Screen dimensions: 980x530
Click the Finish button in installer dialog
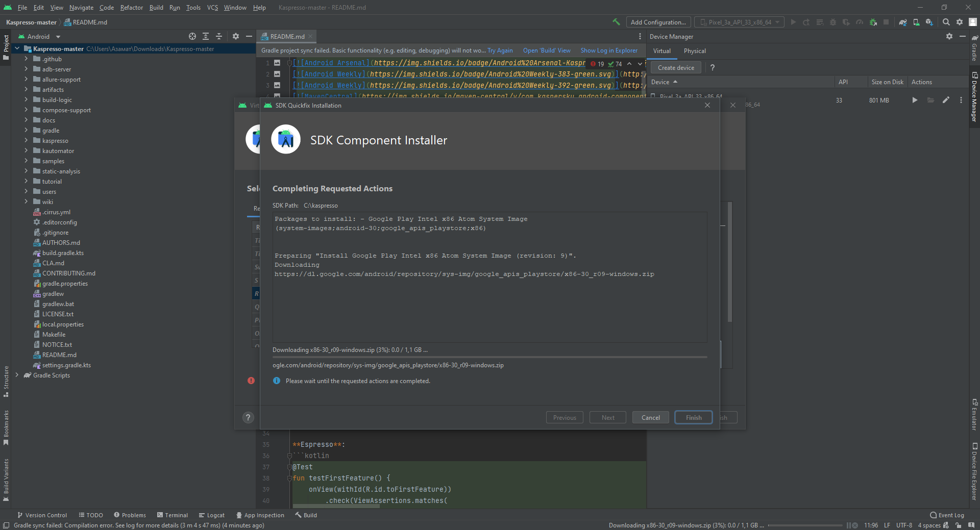(694, 417)
